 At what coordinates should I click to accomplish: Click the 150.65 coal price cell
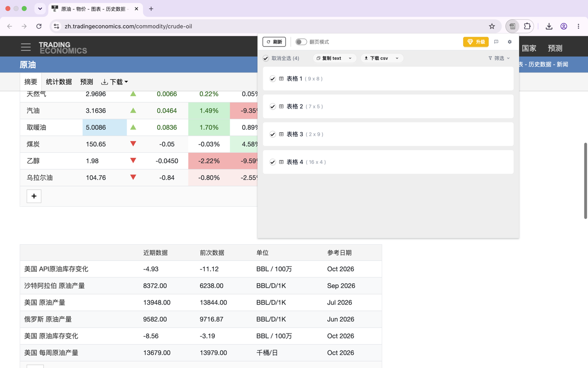[96, 144]
